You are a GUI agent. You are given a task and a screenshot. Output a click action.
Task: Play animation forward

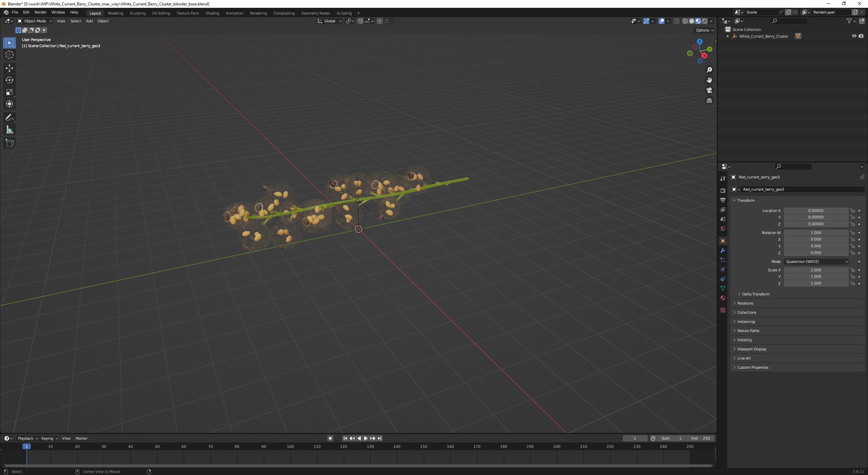366,438
